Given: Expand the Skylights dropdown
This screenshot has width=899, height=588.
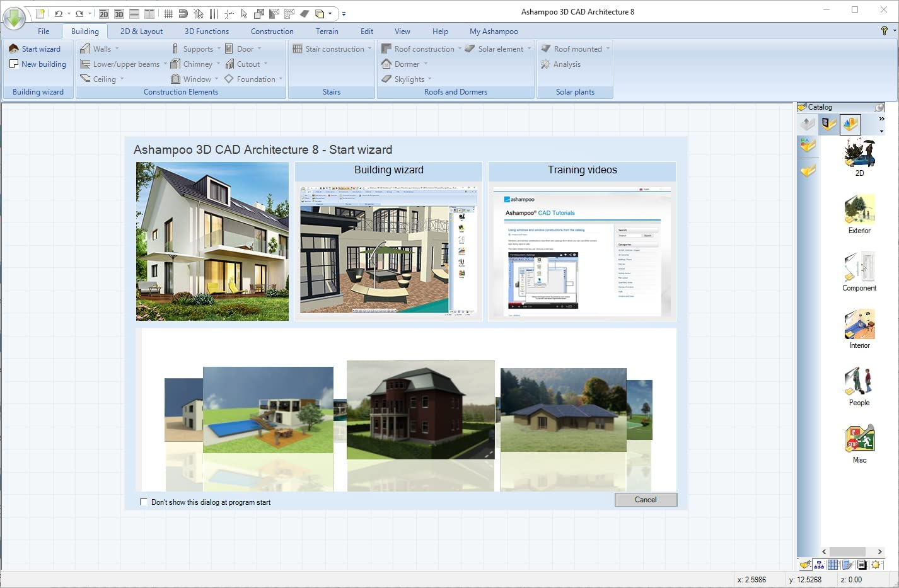Looking at the screenshot, I should [430, 79].
